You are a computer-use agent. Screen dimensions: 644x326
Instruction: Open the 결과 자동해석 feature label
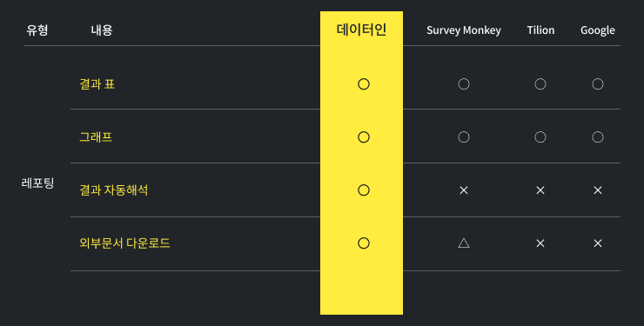coord(114,190)
